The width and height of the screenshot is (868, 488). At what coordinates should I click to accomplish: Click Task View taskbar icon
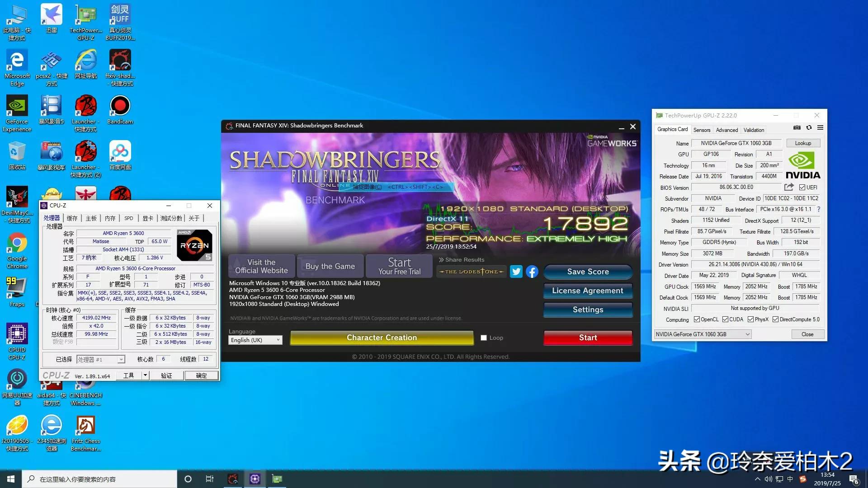(210, 479)
